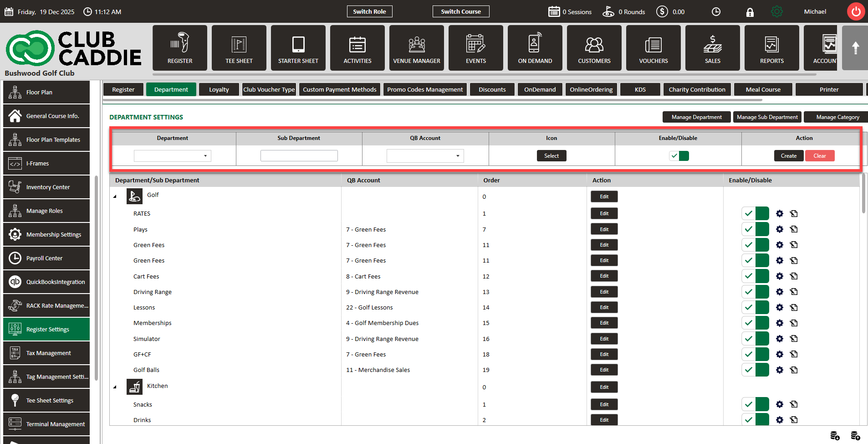
Task: Open the QB Account dropdown
Action: click(425, 156)
